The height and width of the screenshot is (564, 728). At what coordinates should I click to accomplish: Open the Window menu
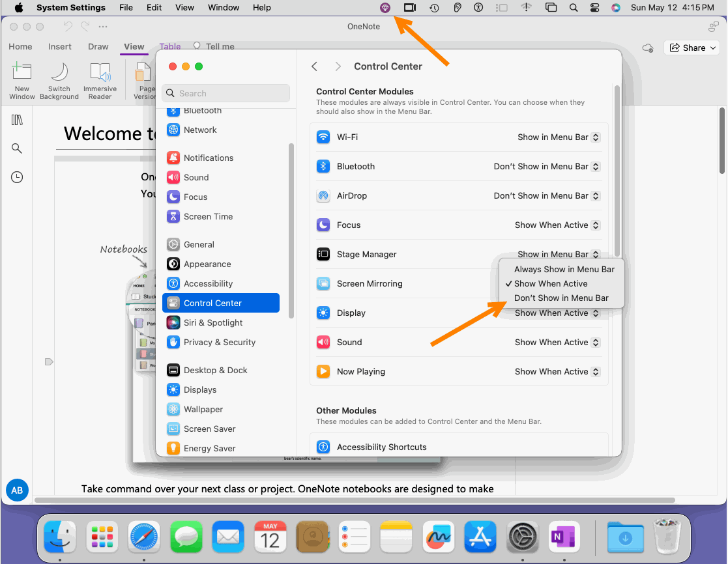click(x=224, y=7)
